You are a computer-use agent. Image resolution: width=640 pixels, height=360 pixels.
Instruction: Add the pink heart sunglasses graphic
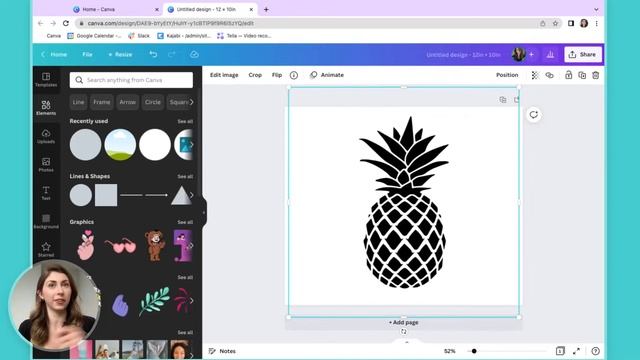pos(120,246)
